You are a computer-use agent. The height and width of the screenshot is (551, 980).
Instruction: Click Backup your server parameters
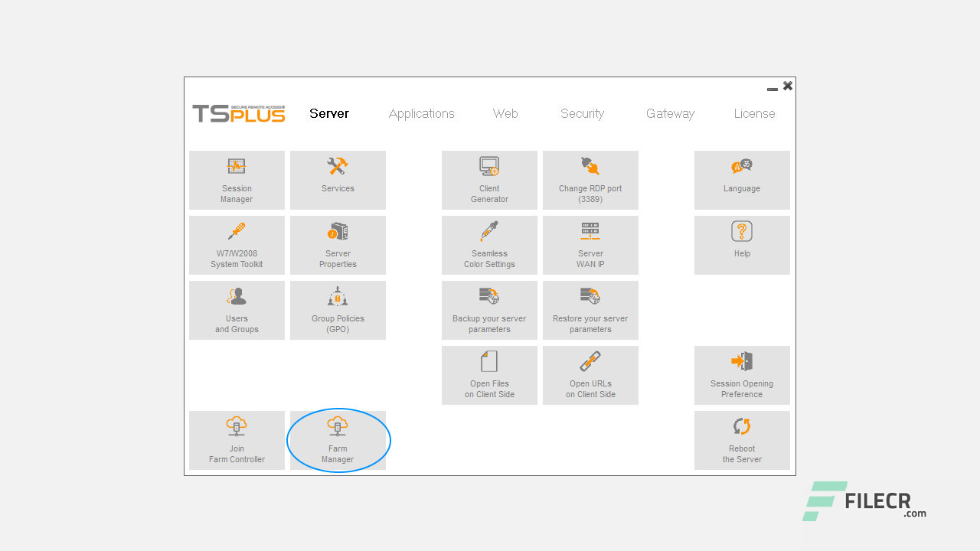tap(489, 310)
